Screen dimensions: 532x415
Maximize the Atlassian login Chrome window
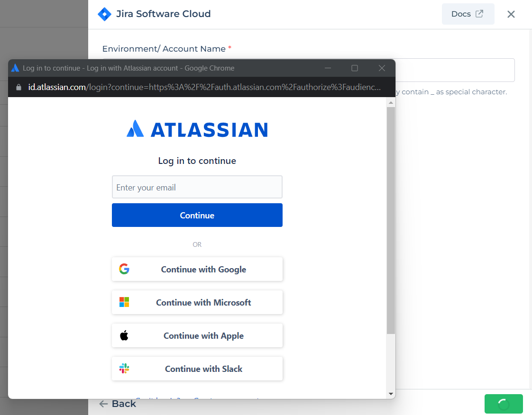click(x=355, y=68)
